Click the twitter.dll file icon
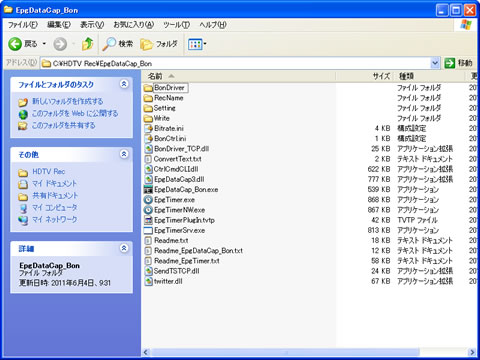The image size is (480, 360). point(148,281)
